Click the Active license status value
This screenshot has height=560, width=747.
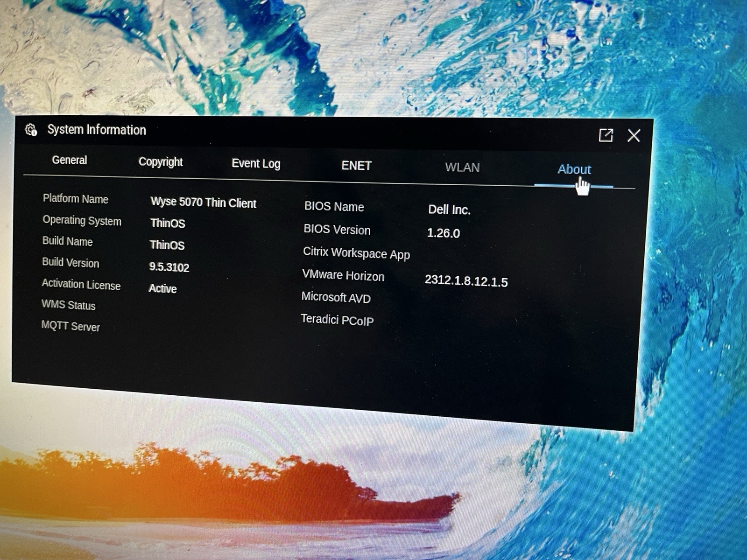click(162, 288)
